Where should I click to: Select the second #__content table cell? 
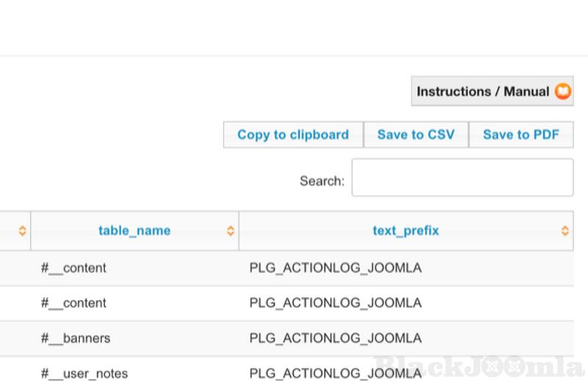[x=73, y=303]
